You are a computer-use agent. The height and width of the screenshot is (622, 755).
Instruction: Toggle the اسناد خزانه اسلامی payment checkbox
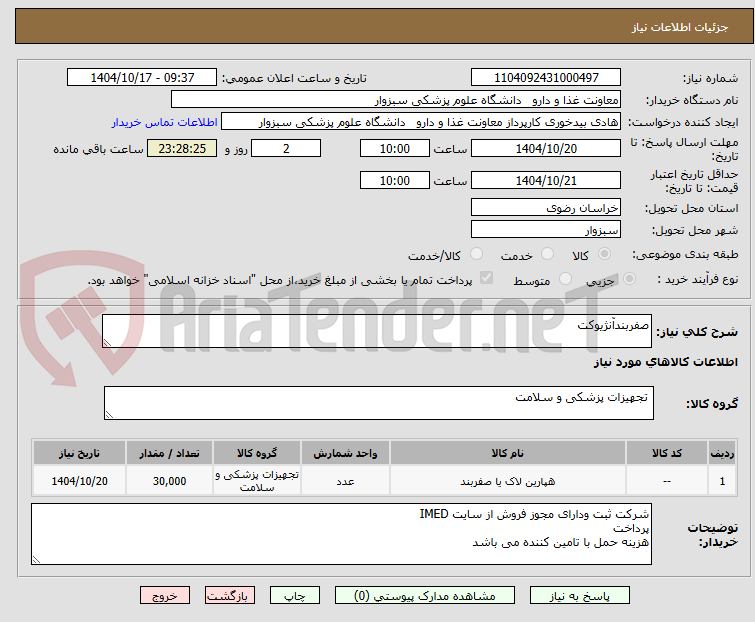click(487, 278)
